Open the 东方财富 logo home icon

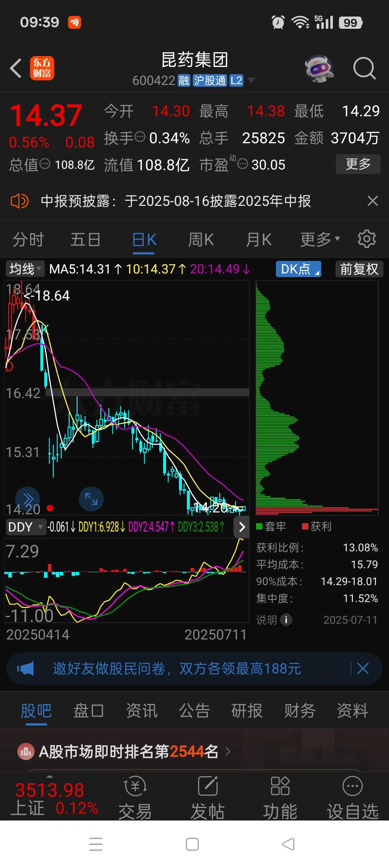click(42, 68)
